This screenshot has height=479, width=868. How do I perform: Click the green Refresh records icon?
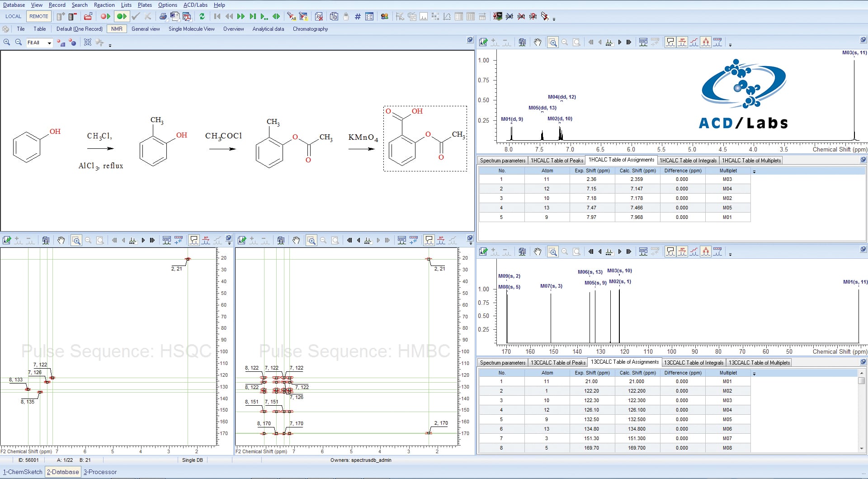click(x=203, y=16)
